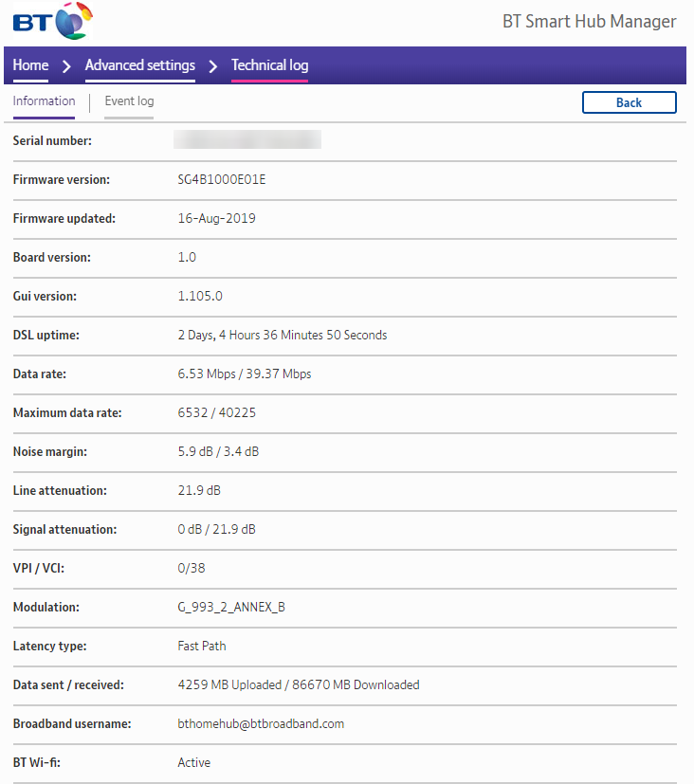Click the Modulation label

coord(46,607)
